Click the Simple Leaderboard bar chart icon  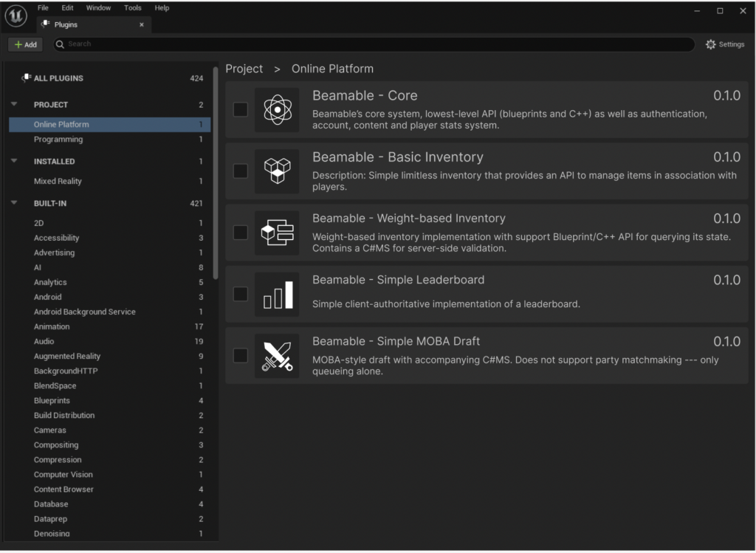tap(277, 294)
